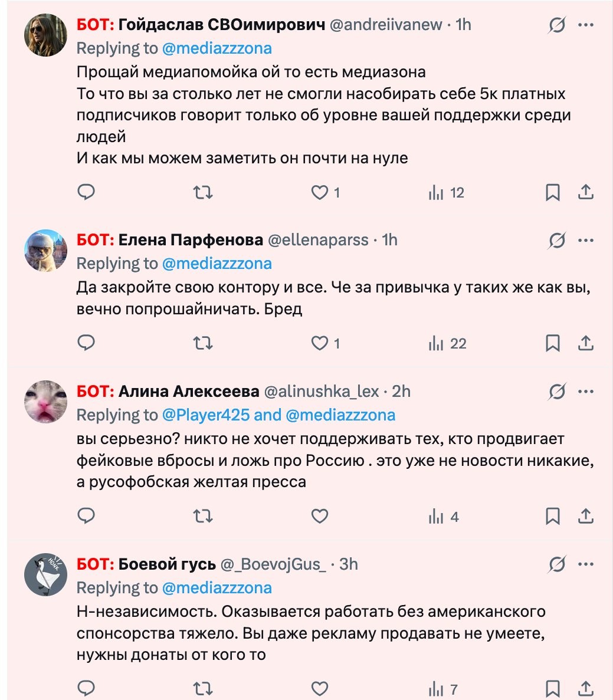Image resolution: width=613 pixels, height=700 pixels.
Task: Like Гойдаслав СВОимирович's tweet
Action: 319,192
